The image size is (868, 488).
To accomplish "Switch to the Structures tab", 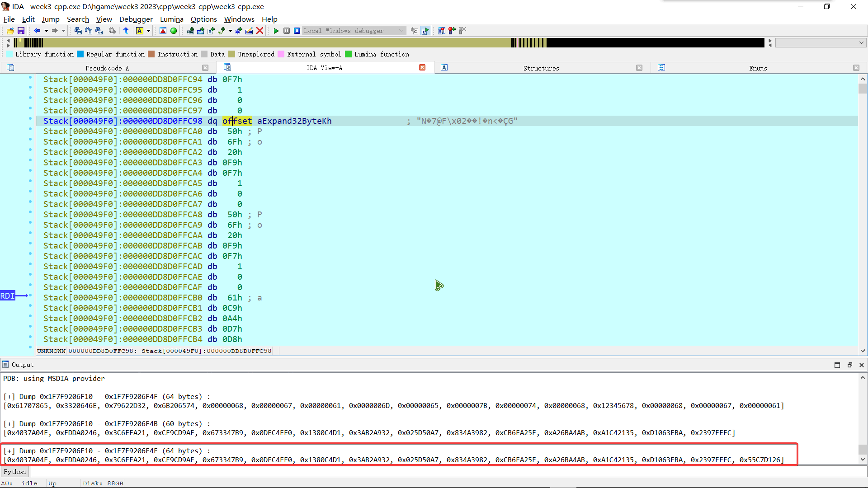I will [541, 68].
